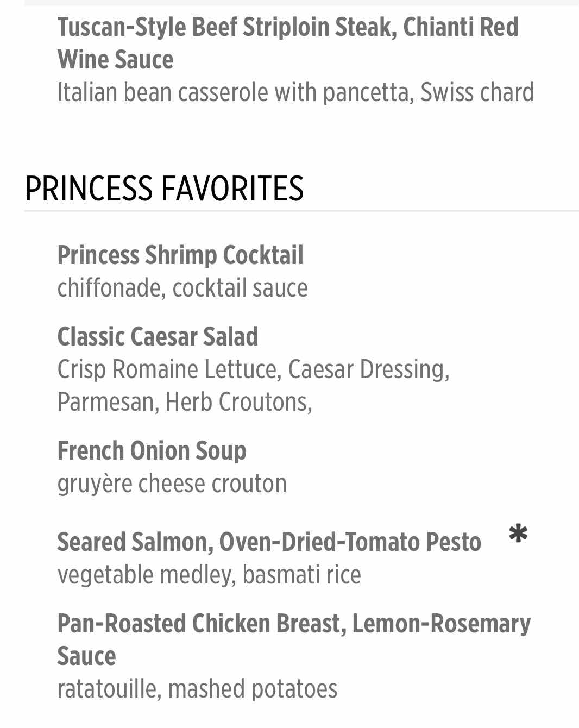Click the Wine Sauce line of steak title
579x728 pixels.
(x=115, y=59)
